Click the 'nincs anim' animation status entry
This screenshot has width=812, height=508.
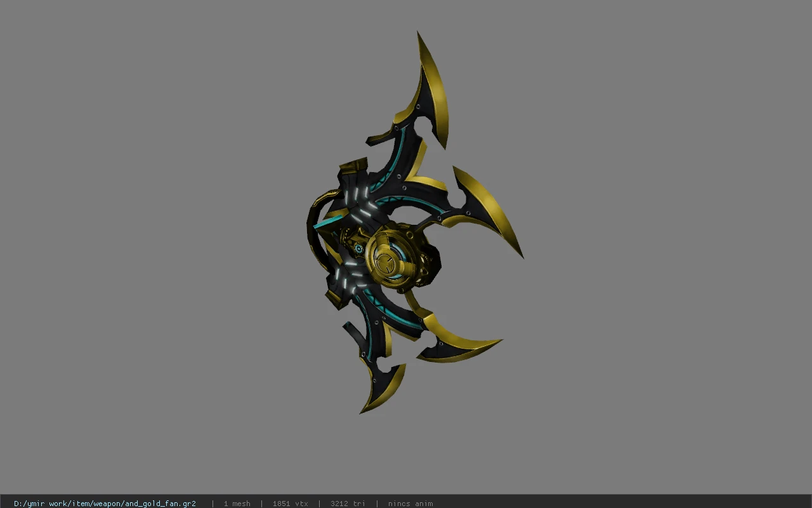pos(410,504)
